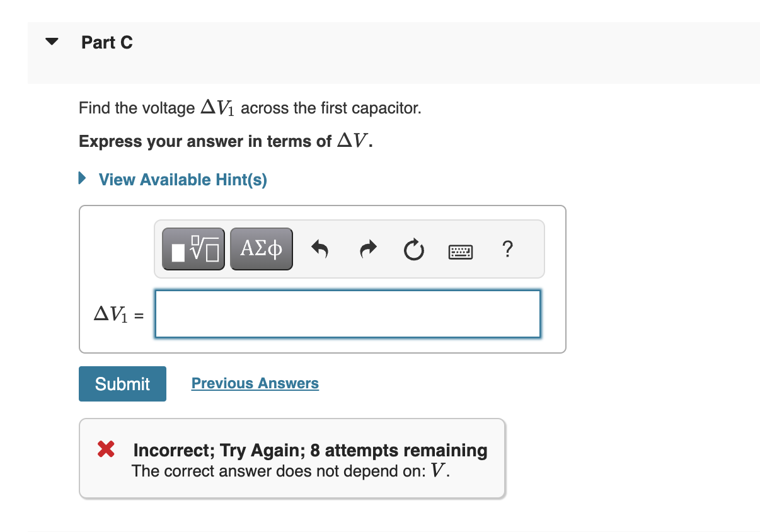Reset the answer input

(x=413, y=249)
